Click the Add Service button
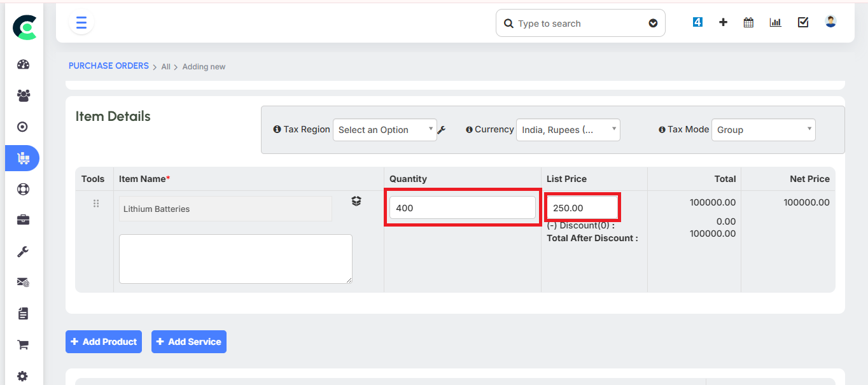The width and height of the screenshot is (868, 385). click(188, 342)
